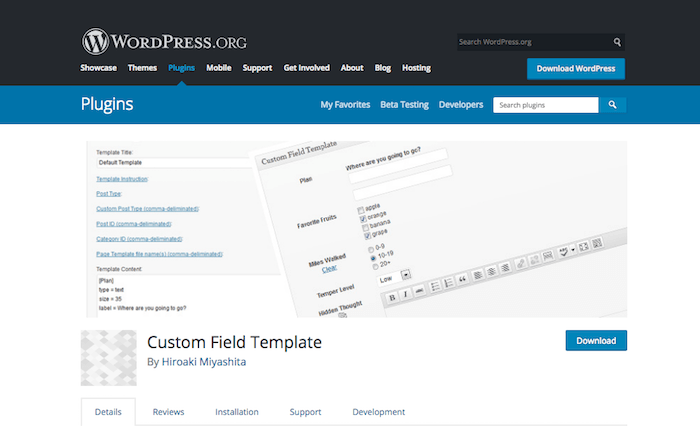Submit plugin search with magnifier button
This screenshot has height=439, width=700.
pyautogui.click(x=612, y=105)
